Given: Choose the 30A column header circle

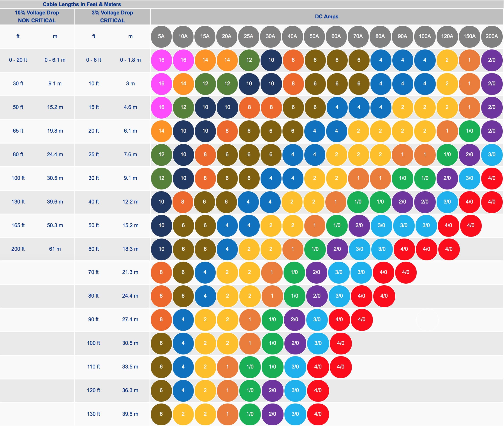Looking at the screenshot, I should tap(271, 36).
